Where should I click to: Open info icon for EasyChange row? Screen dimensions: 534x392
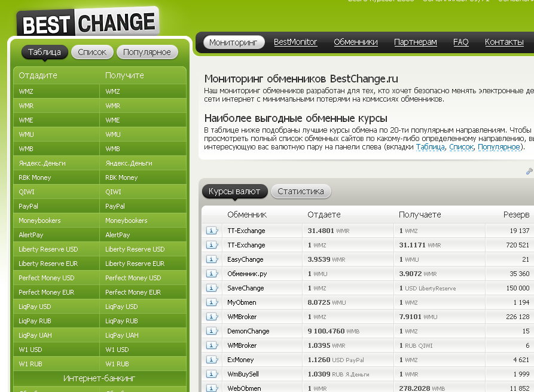tap(212, 259)
